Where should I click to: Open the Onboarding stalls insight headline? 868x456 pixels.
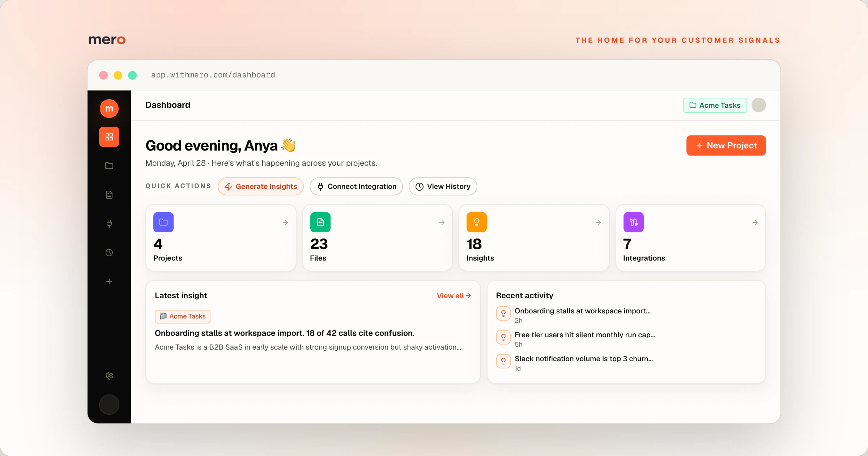click(285, 333)
